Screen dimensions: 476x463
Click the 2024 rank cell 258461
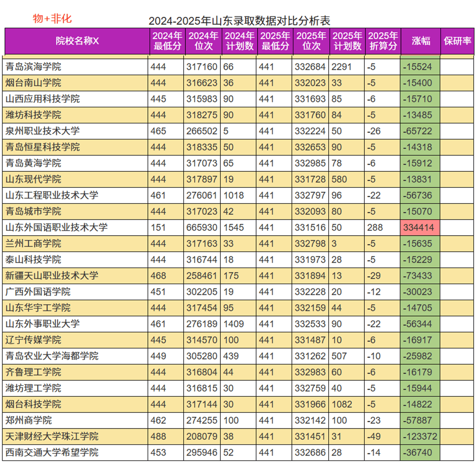[x=202, y=276]
